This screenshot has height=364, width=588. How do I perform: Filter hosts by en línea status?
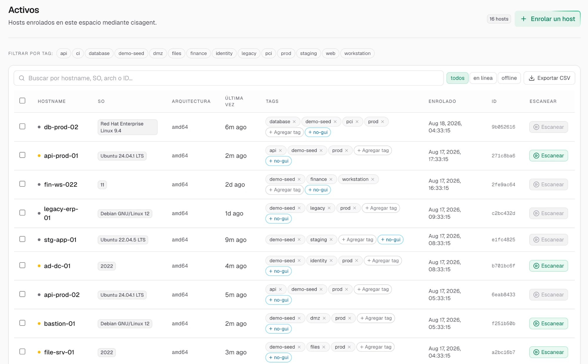[x=483, y=78]
